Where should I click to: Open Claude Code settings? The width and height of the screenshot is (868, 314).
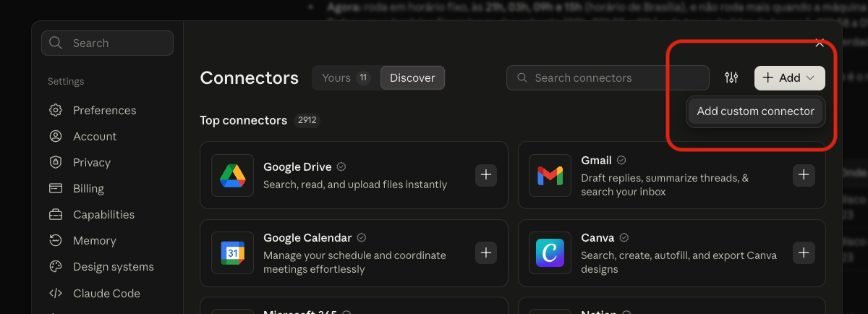(x=106, y=294)
